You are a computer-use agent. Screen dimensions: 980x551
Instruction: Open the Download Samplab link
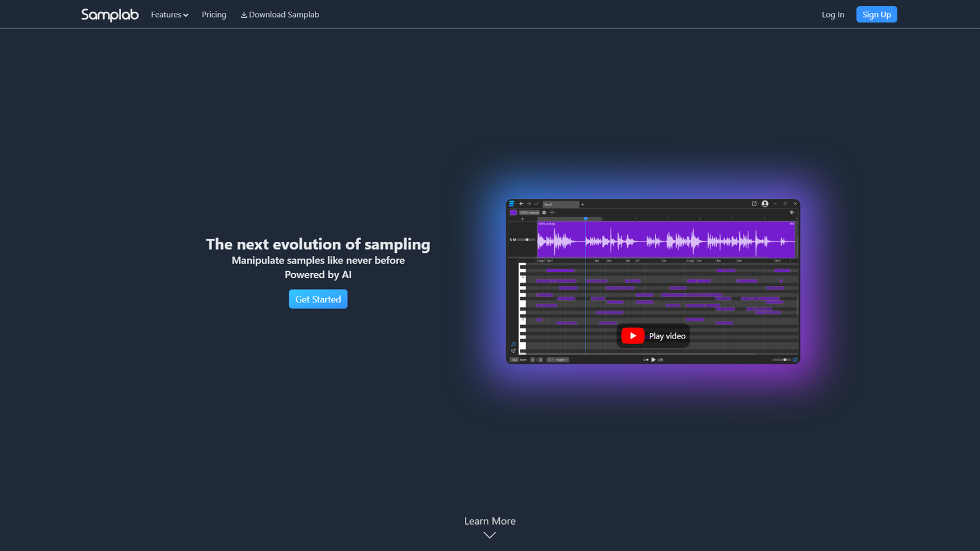[280, 15]
